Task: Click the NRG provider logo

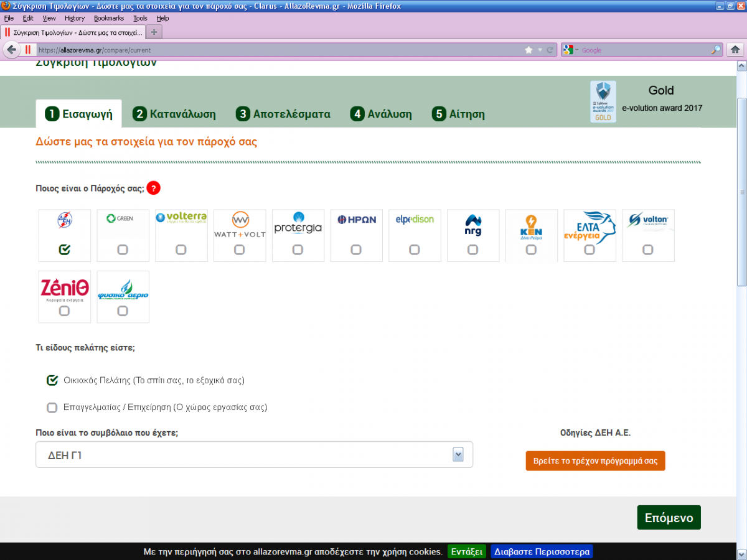Action: [x=473, y=225]
